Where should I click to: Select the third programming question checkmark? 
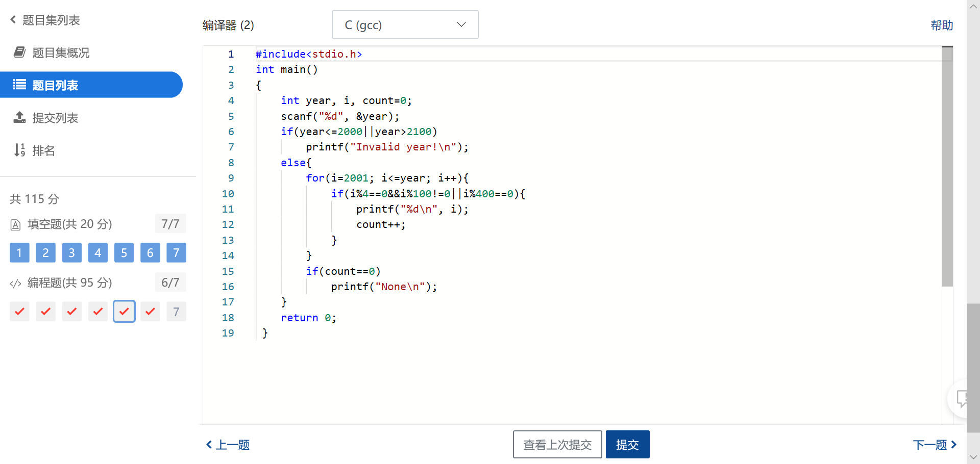(x=72, y=312)
